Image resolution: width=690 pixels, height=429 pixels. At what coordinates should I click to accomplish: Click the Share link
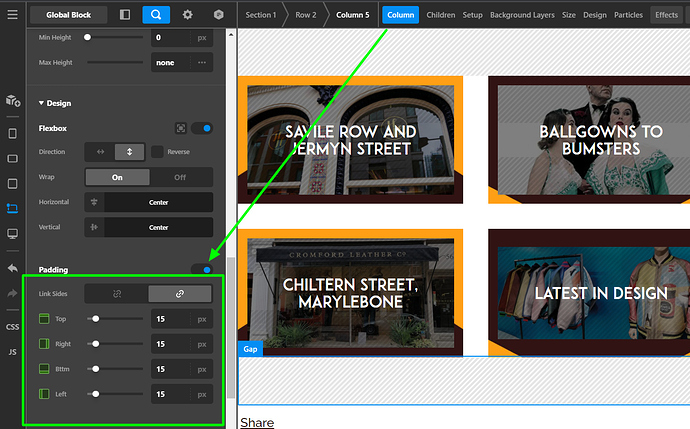coord(257,422)
